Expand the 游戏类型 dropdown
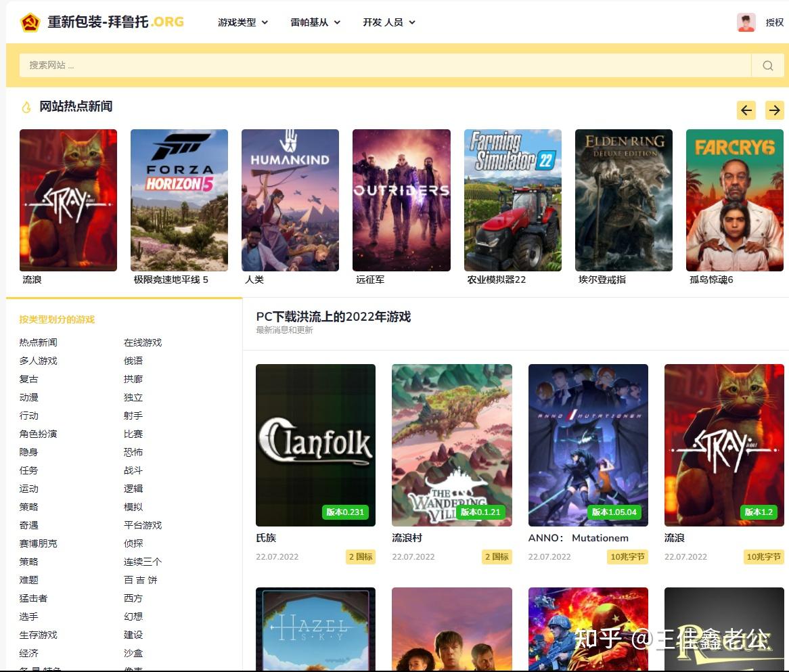 click(242, 22)
